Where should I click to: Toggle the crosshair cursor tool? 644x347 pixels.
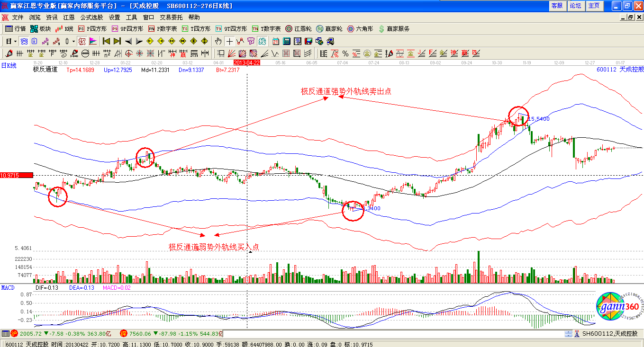coord(229,41)
